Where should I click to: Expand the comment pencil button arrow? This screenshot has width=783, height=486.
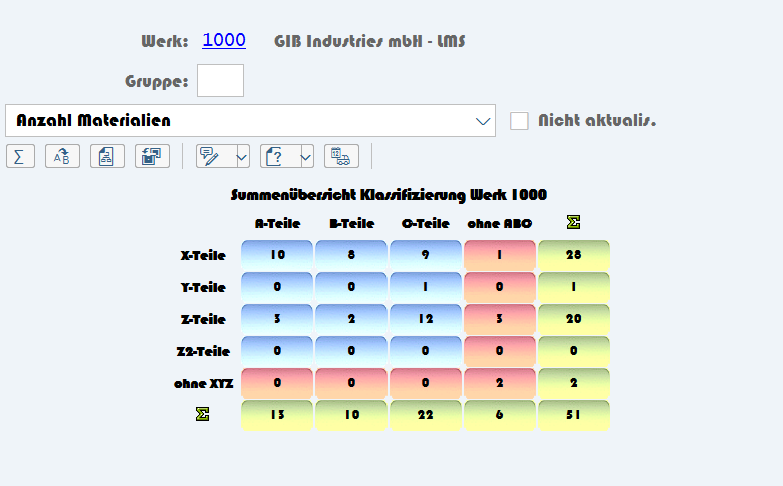point(241,156)
